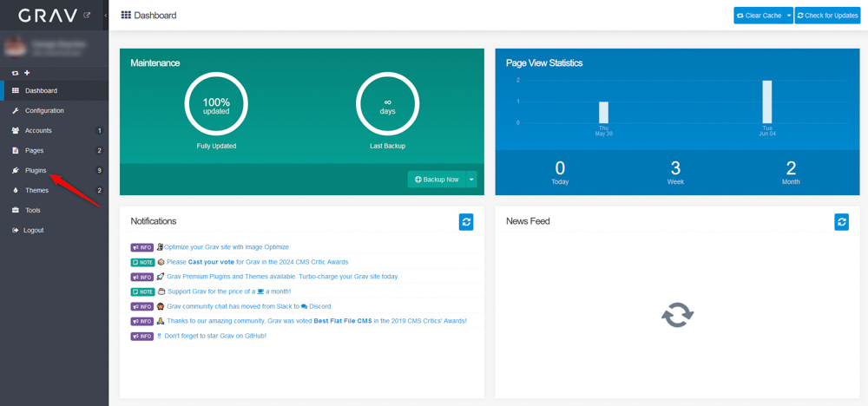Open Cast your vote CMS Critic notification

click(258, 262)
